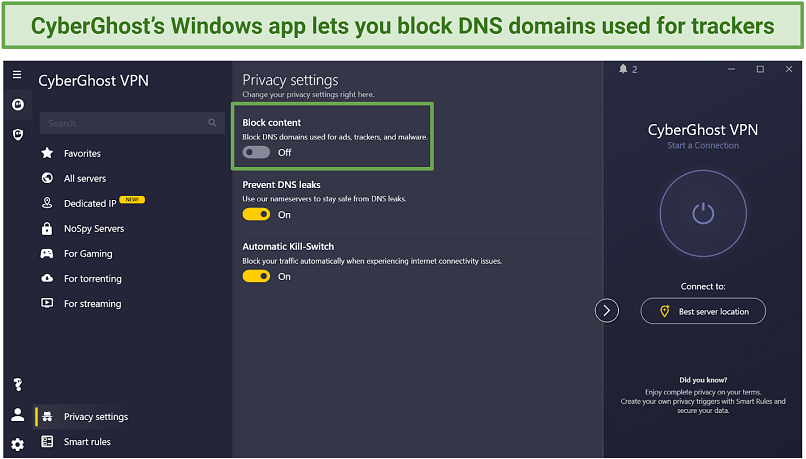
Task: Open the Favorites server list
Action: tap(82, 153)
